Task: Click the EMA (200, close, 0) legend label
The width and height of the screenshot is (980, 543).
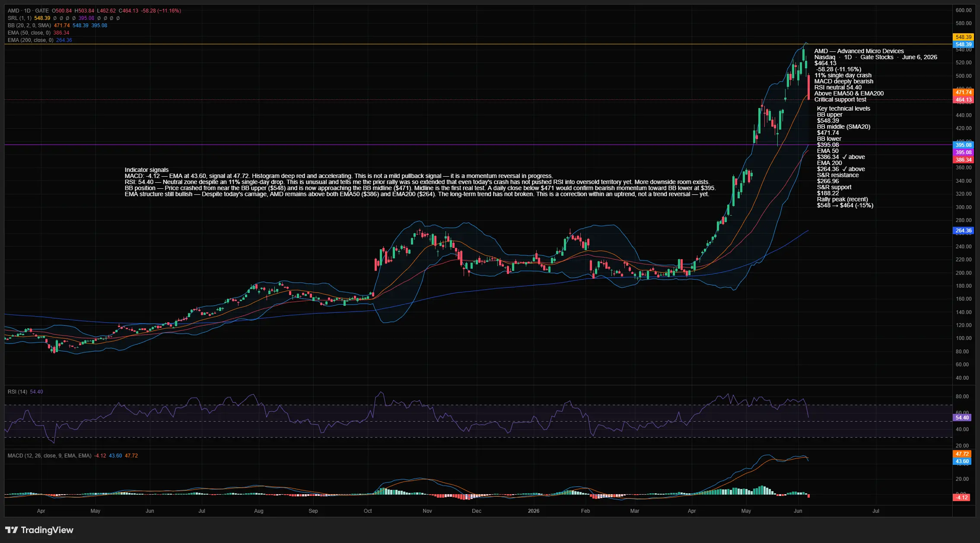Action: click(x=31, y=40)
